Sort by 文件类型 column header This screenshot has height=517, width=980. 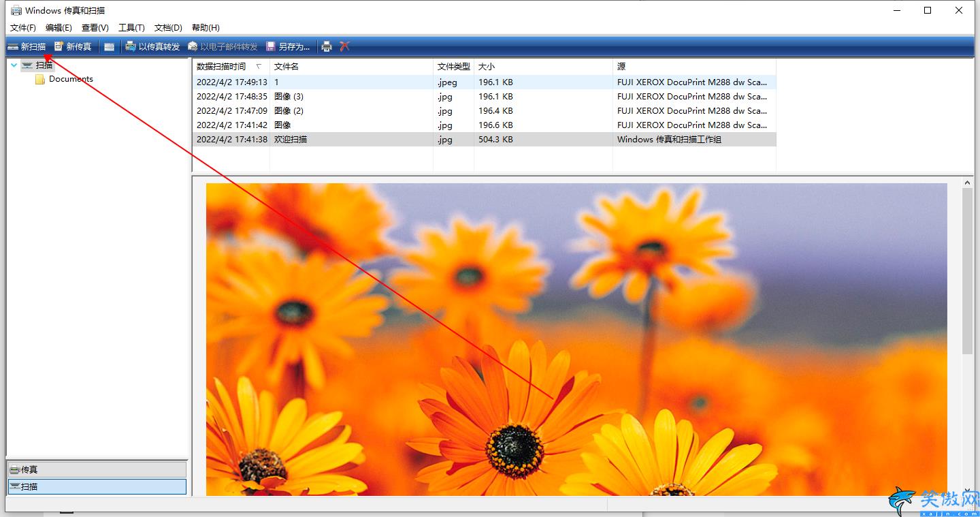[x=454, y=67]
